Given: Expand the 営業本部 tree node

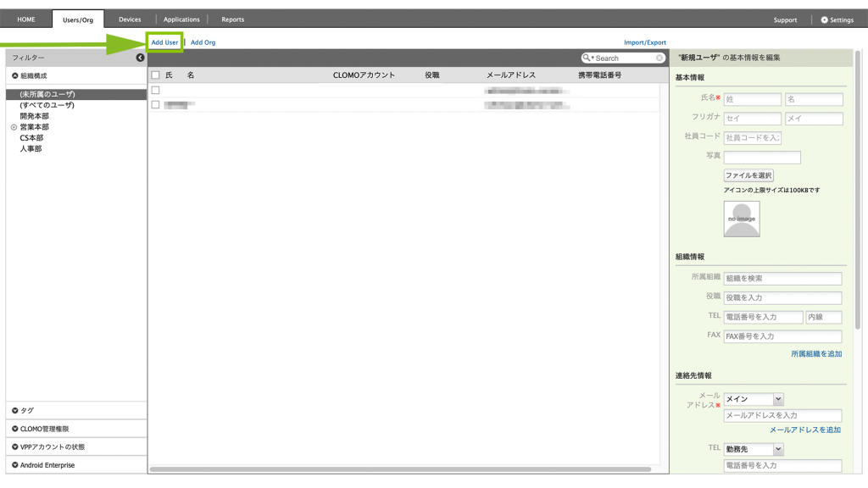Looking at the screenshot, I should click(14, 127).
